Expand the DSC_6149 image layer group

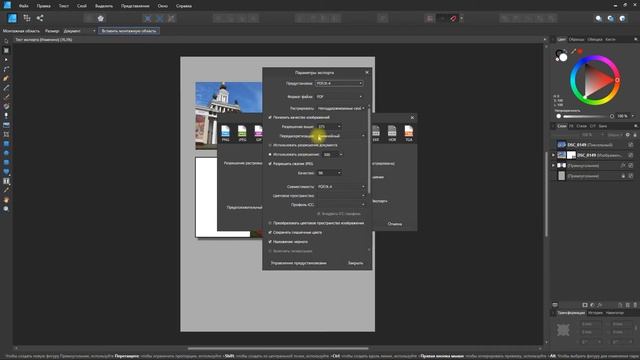[x=553, y=155]
